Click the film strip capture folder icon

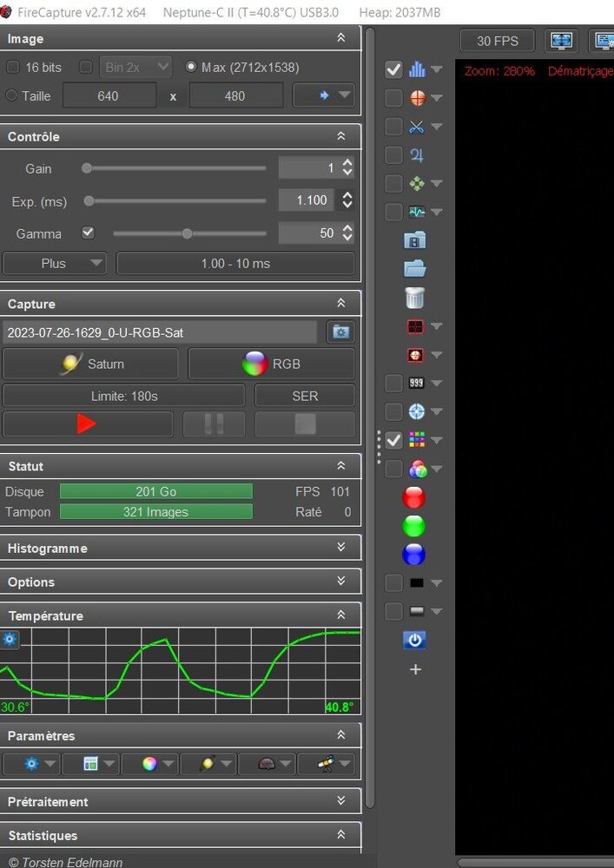[415, 240]
